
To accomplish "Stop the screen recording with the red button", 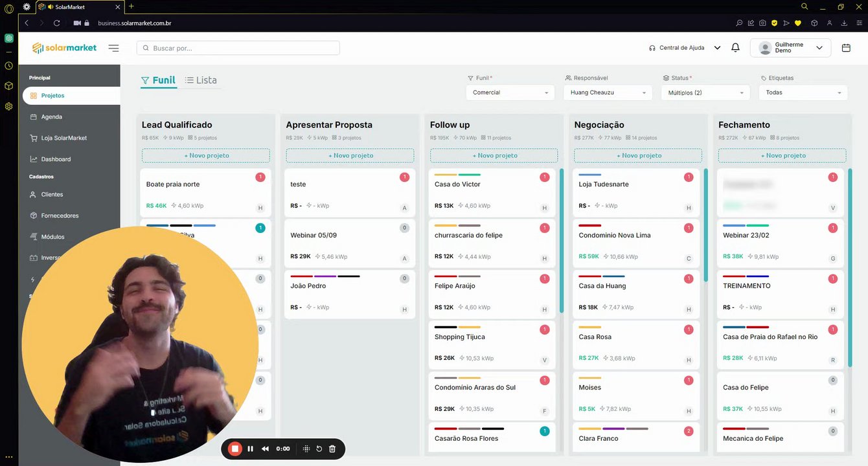I will point(235,449).
